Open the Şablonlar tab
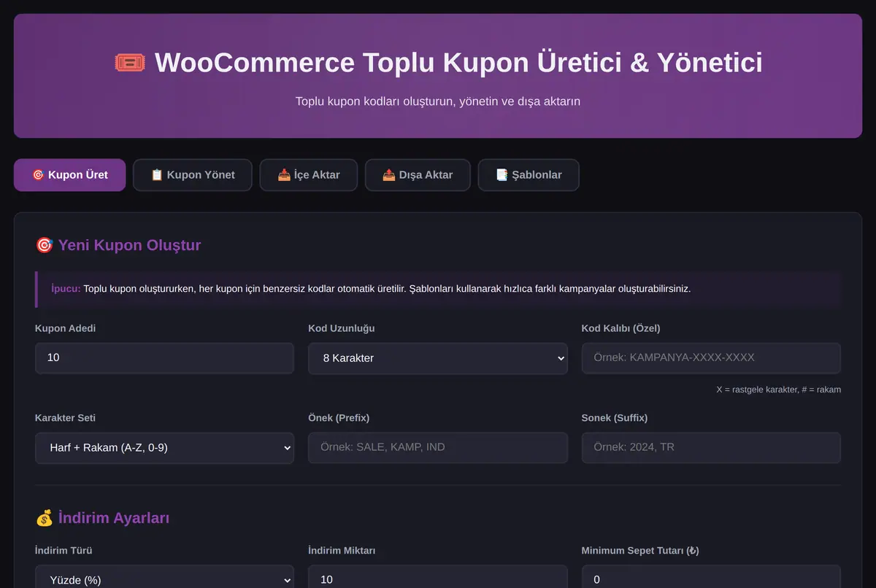 529,175
